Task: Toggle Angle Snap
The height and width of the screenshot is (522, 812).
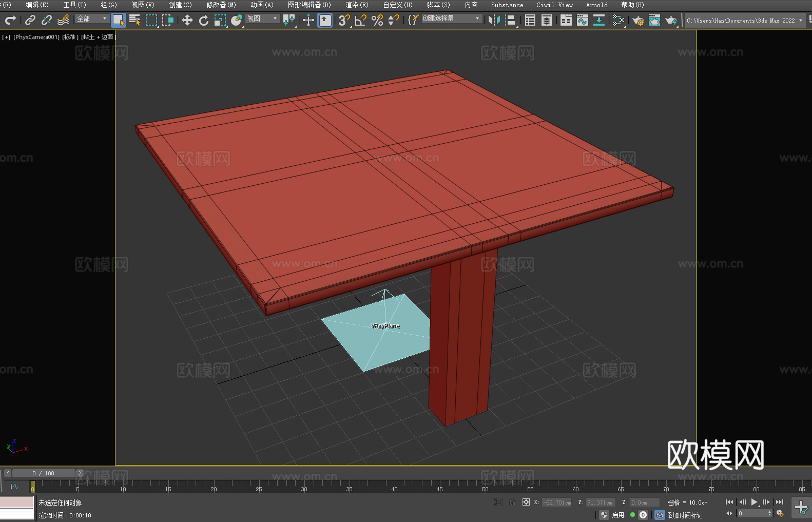Action: coord(361,20)
